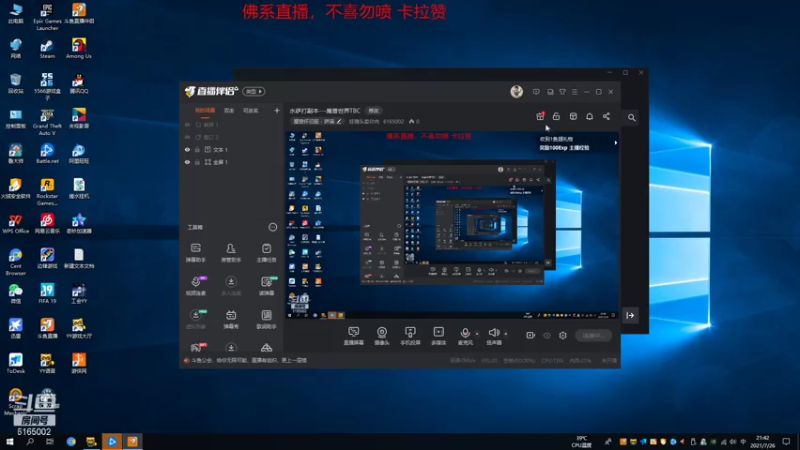Open streaming settings gear icon
This screenshot has width=800, height=450.
point(563,335)
